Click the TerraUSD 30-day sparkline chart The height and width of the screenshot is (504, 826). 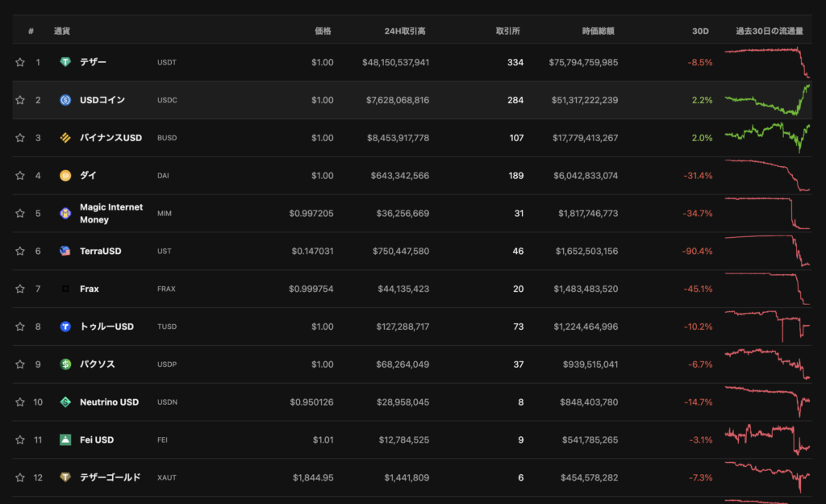pyautogui.click(x=768, y=252)
